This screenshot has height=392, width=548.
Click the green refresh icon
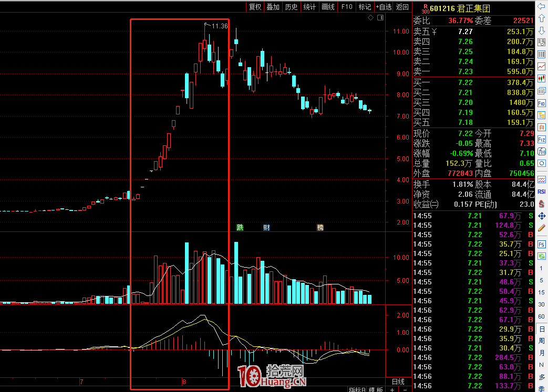(541, 256)
